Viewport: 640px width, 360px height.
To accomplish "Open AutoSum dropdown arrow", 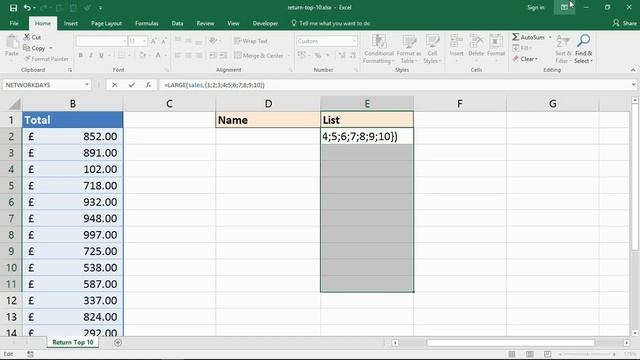I will coord(550,37).
